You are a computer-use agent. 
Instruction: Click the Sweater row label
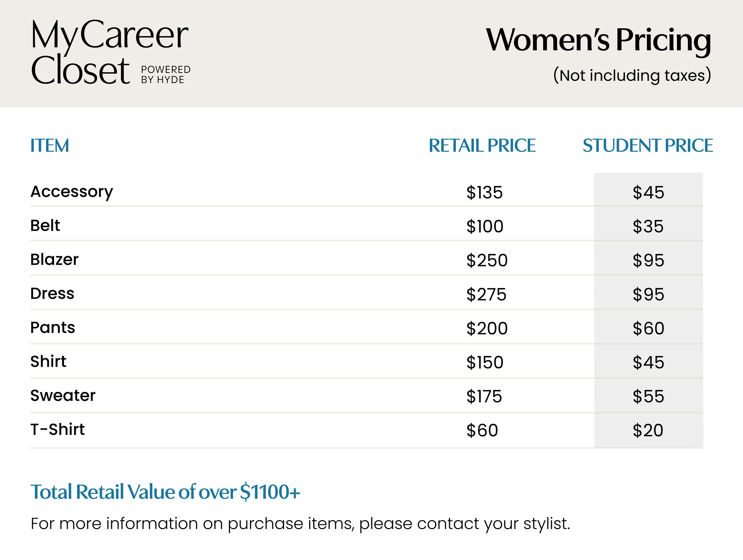[63, 395]
